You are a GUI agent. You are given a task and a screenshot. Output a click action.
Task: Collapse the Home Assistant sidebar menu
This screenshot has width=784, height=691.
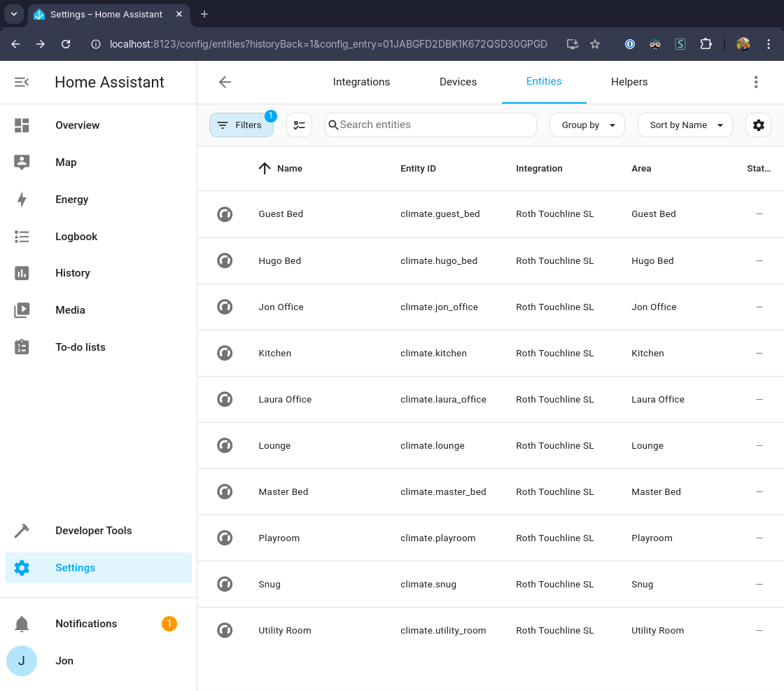point(22,82)
